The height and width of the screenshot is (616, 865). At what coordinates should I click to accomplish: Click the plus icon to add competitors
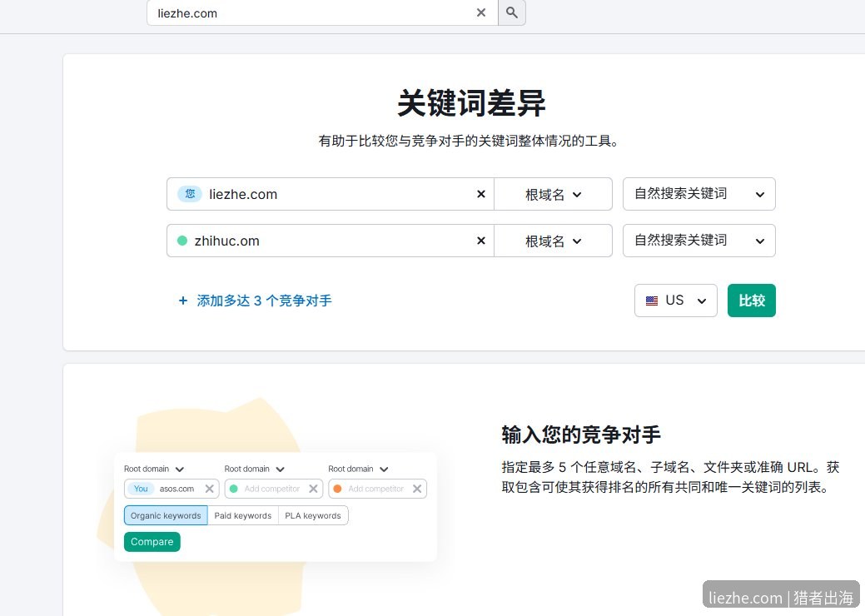[183, 301]
